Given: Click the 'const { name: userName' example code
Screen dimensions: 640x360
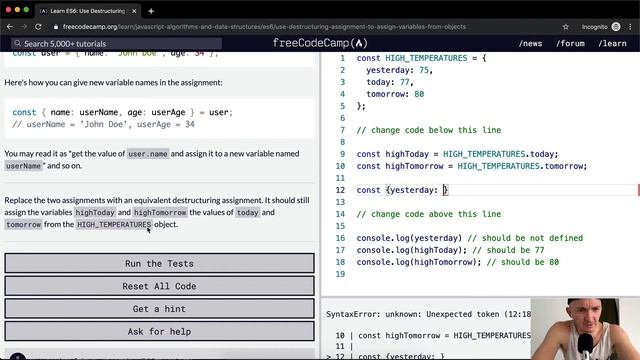Looking at the screenshot, I should pyautogui.click(x=122, y=112).
